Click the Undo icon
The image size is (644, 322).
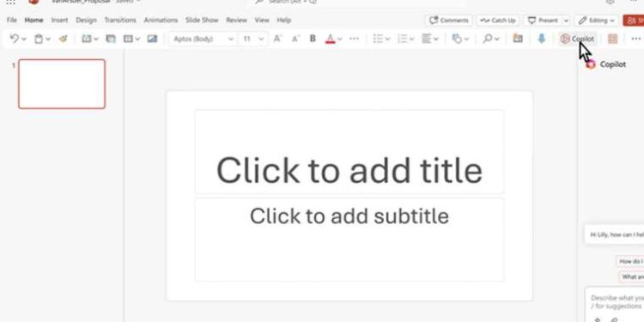[15, 39]
